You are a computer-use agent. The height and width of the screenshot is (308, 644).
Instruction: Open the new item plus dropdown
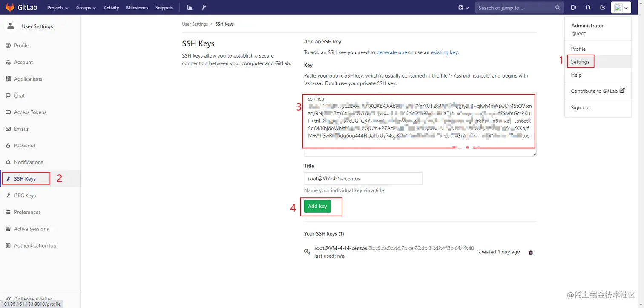pos(463,8)
